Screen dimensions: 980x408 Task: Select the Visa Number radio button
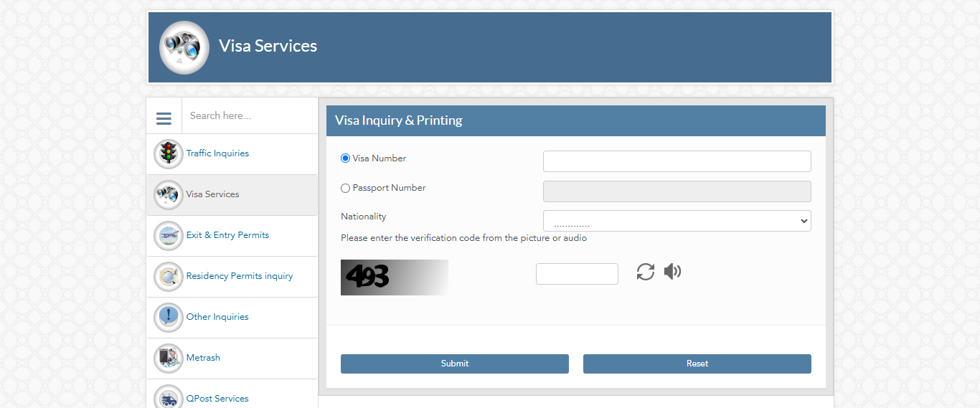(345, 158)
